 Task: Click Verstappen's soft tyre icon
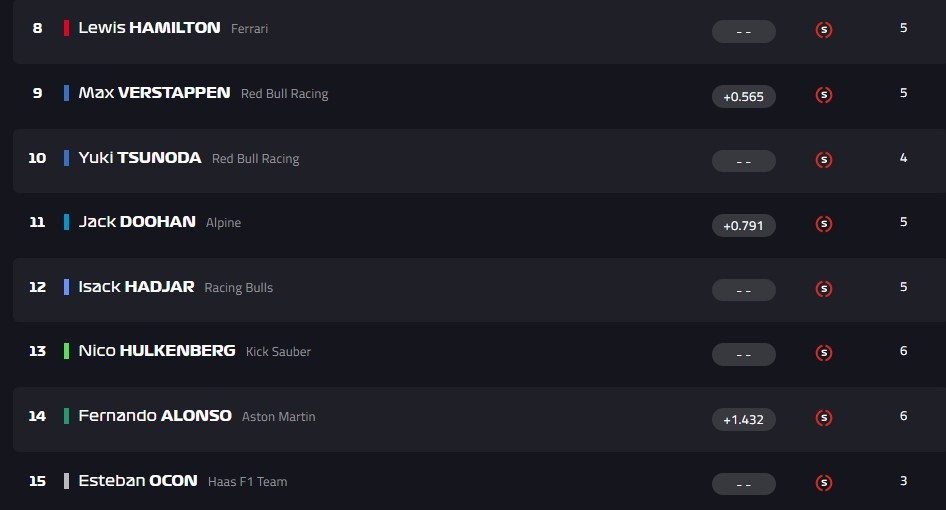[824, 95]
